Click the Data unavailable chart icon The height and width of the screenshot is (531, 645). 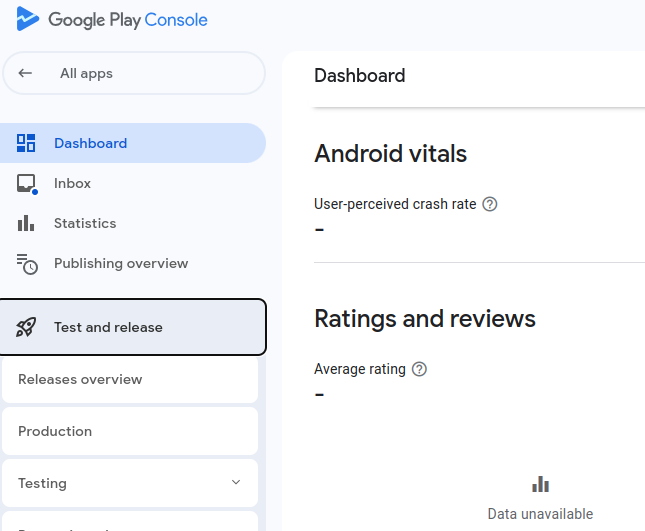[540, 484]
